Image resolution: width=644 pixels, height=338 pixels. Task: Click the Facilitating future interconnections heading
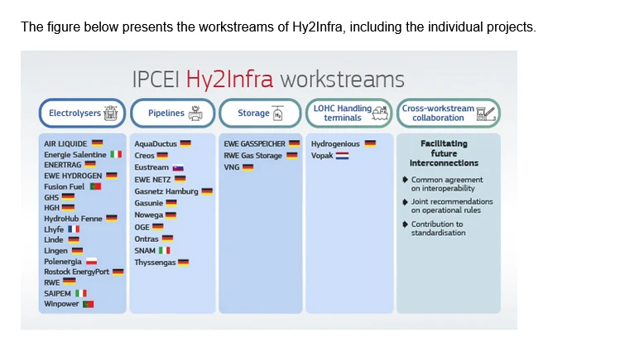coord(444,153)
